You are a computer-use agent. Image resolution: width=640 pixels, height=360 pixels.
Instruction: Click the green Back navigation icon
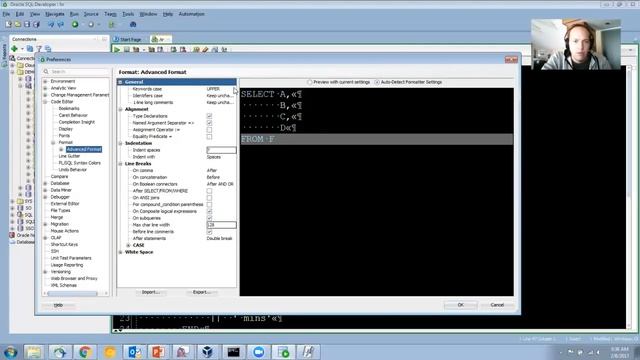(x=75, y=24)
